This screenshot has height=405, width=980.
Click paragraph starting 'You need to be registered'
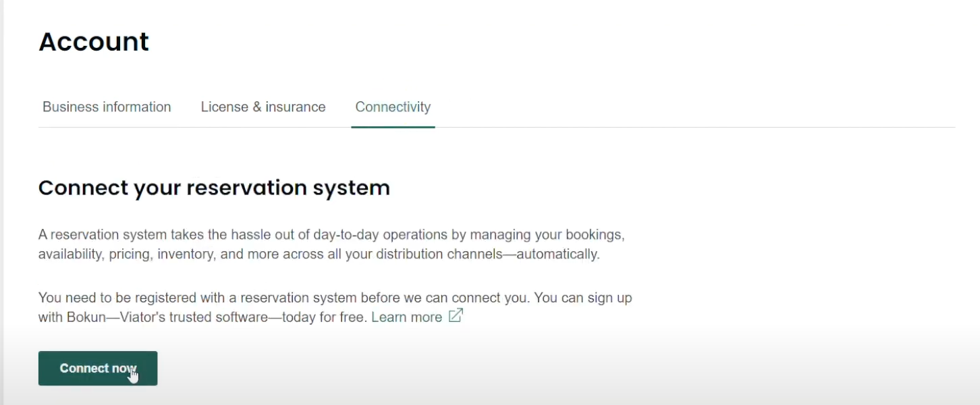pyautogui.click(x=335, y=307)
